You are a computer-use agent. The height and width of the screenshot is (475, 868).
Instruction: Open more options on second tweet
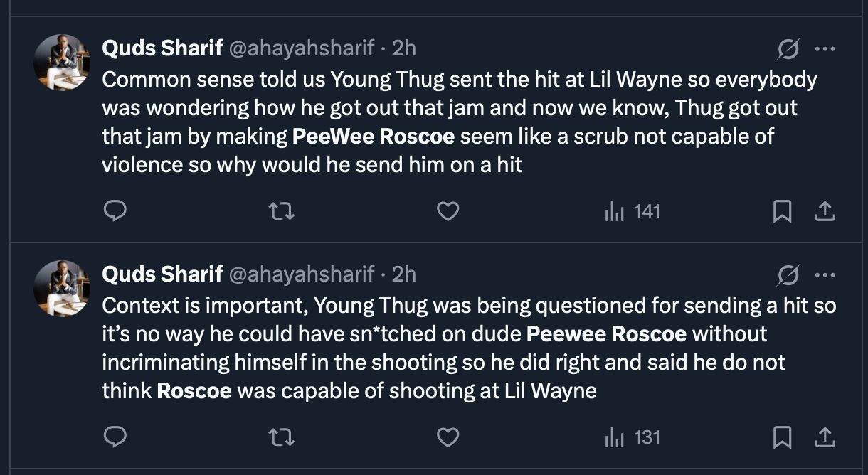click(825, 274)
